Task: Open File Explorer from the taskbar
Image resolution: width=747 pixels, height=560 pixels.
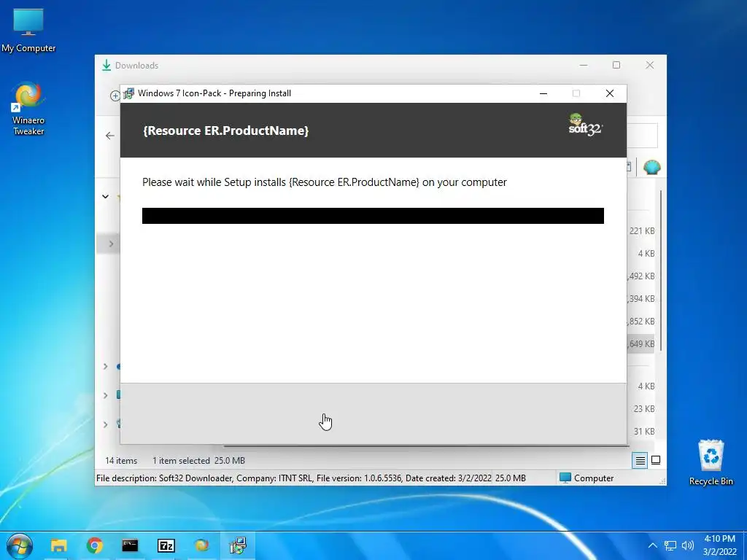Action: click(58, 545)
